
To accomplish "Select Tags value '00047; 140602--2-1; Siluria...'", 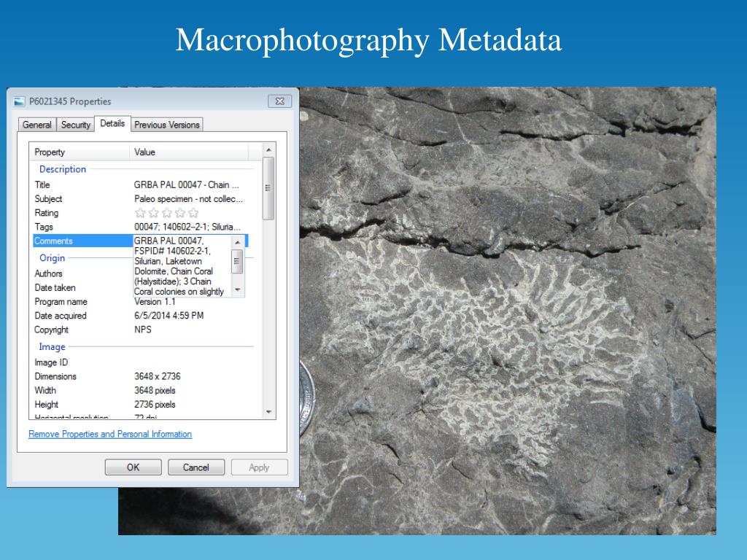I will click(x=187, y=227).
